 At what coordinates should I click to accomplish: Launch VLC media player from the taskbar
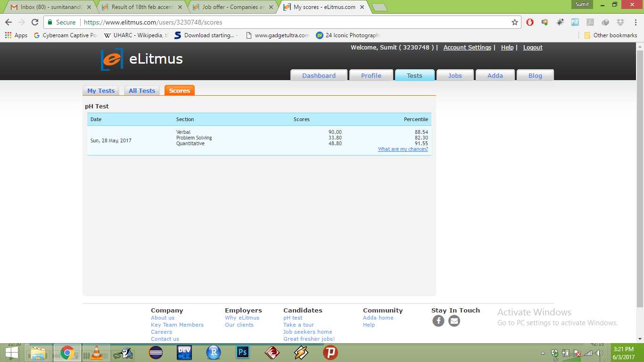click(97, 352)
